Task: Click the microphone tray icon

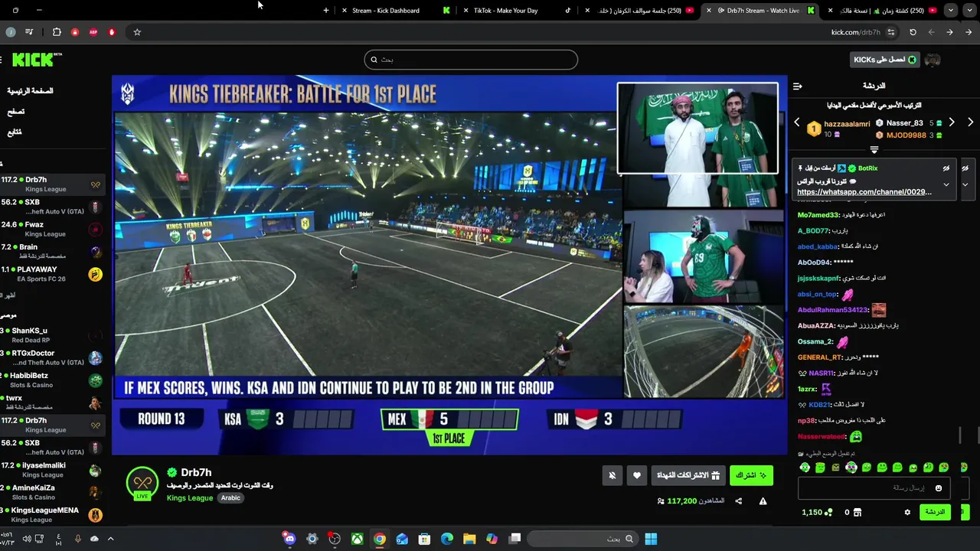Action: pyautogui.click(x=77, y=539)
